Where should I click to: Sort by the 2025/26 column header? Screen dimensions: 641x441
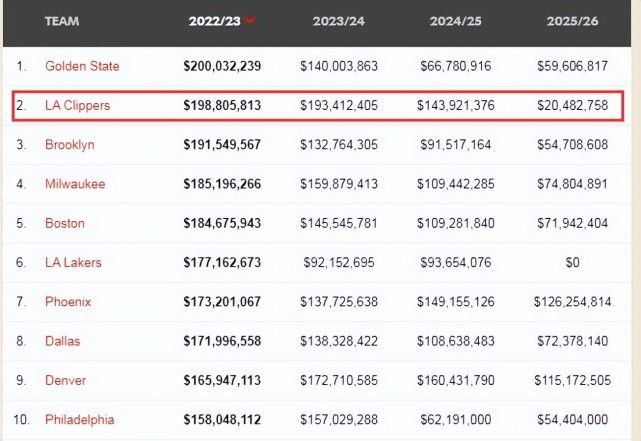click(x=574, y=21)
